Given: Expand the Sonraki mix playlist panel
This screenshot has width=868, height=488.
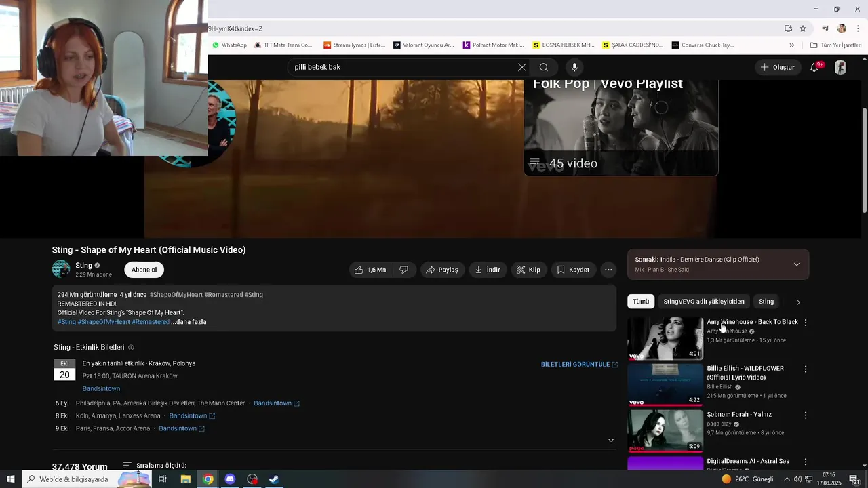Looking at the screenshot, I should 797,264.
